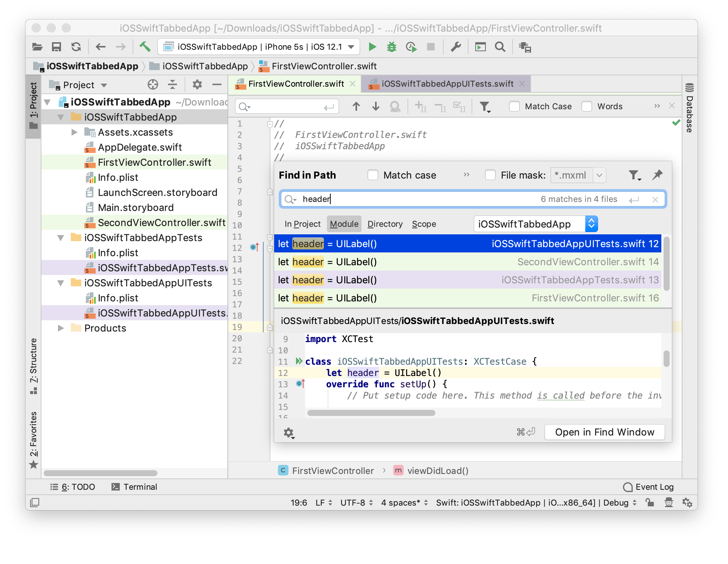
Task: Open settings with the wrench icon
Action: click(x=456, y=47)
